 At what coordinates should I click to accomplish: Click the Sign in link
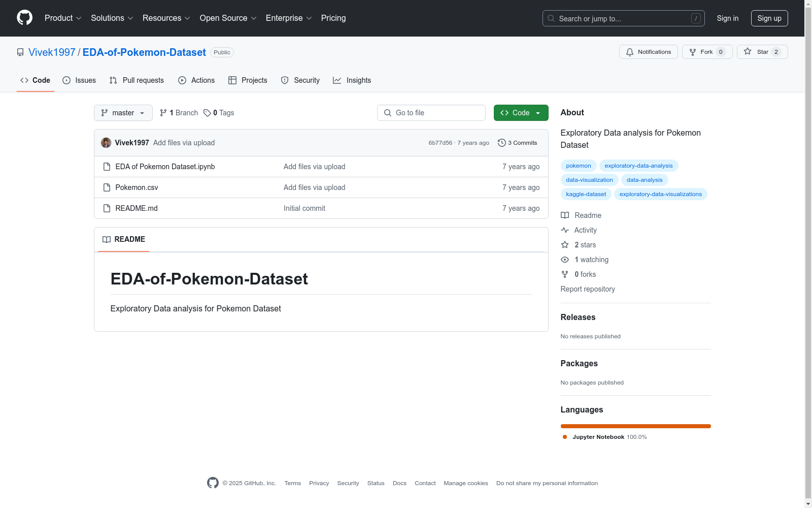pyautogui.click(x=727, y=18)
